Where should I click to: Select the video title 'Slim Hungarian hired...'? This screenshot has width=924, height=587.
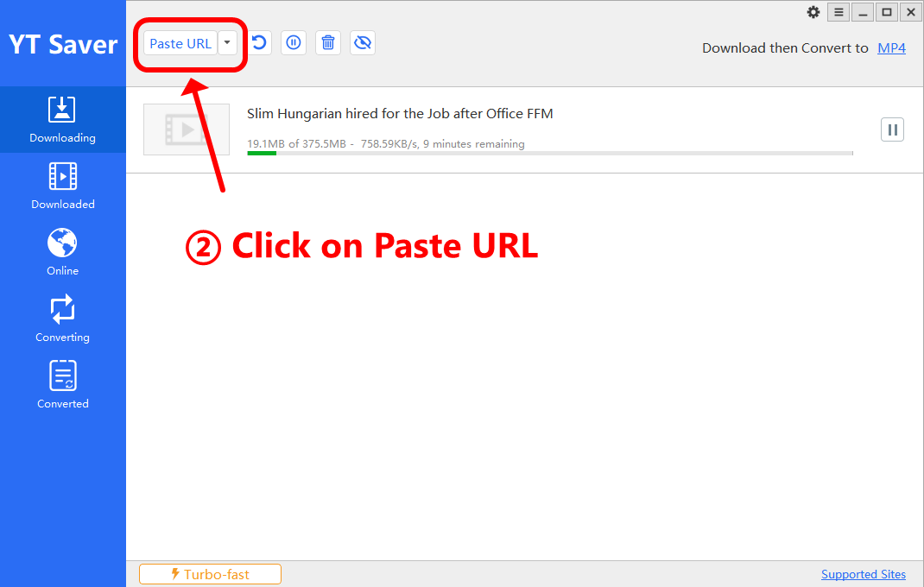point(400,114)
